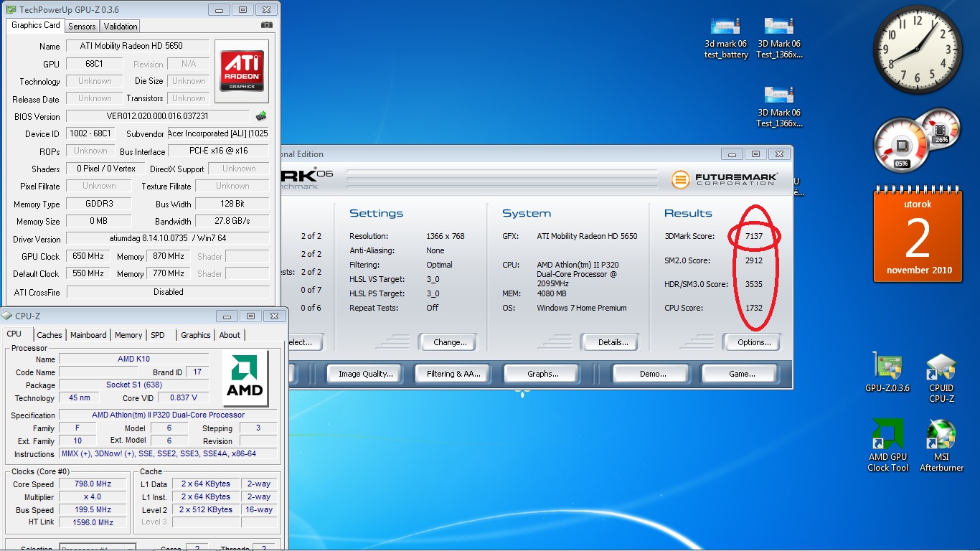Click the HT Link 1596.0 MHz value
The image size is (980, 551).
pyautogui.click(x=93, y=523)
